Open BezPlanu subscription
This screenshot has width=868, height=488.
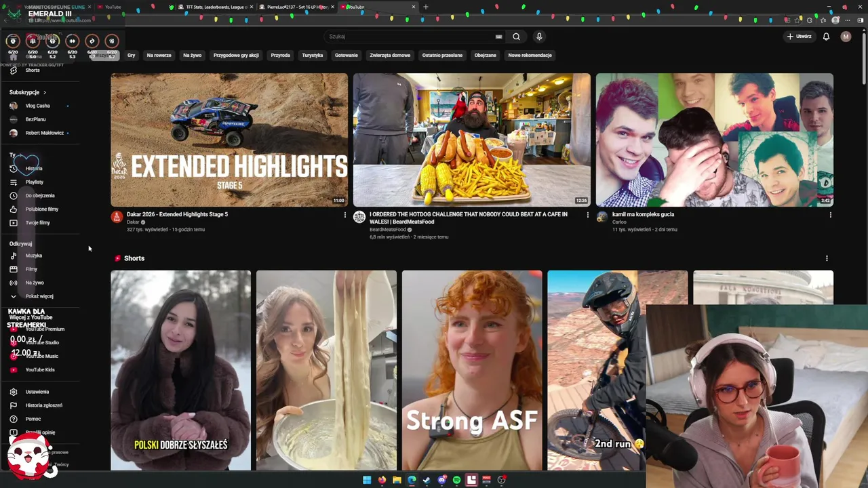35,119
